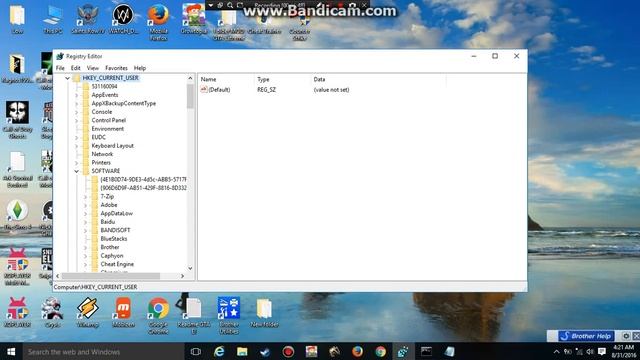Click the tree pane scroll-up arrow

pyautogui.click(x=190, y=78)
